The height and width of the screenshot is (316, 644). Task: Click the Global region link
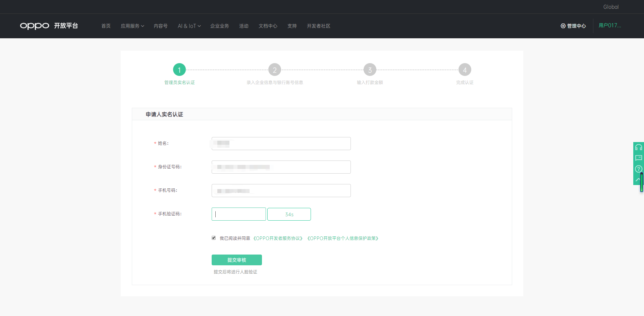click(x=611, y=7)
